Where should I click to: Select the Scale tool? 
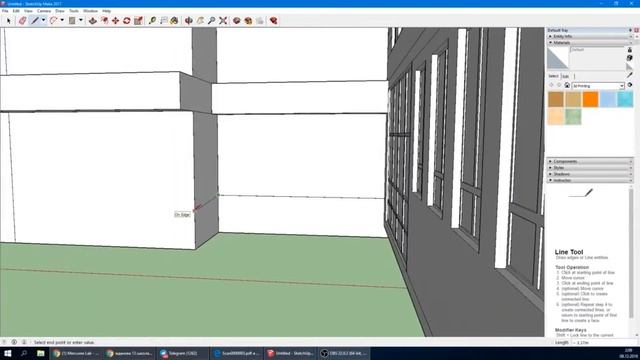138,20
